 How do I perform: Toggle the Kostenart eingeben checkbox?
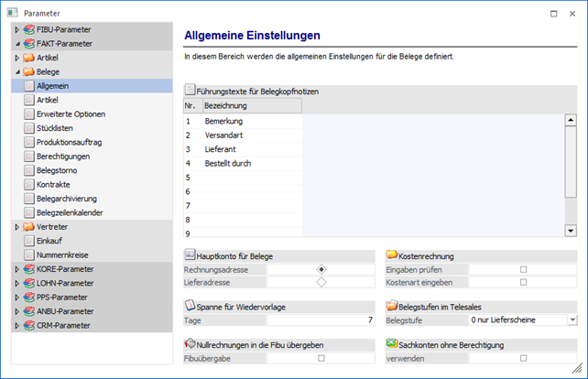pyautogui.click(x=523, y=283)
